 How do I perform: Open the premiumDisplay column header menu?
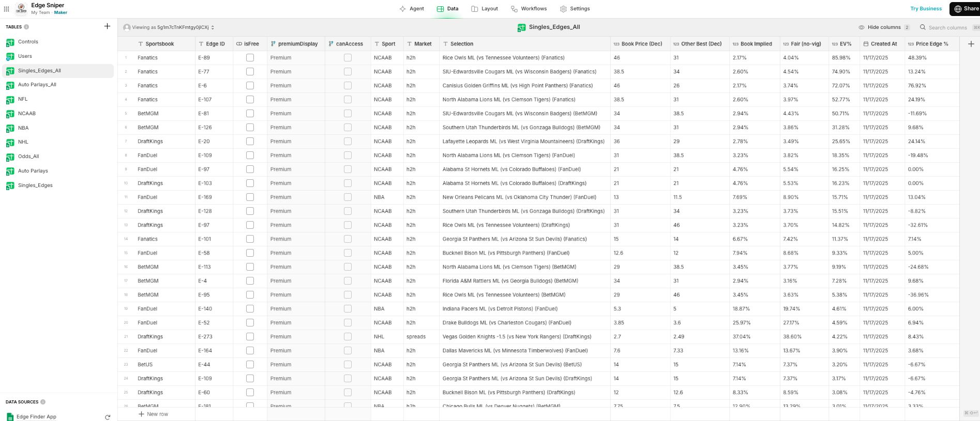point(296,44)
